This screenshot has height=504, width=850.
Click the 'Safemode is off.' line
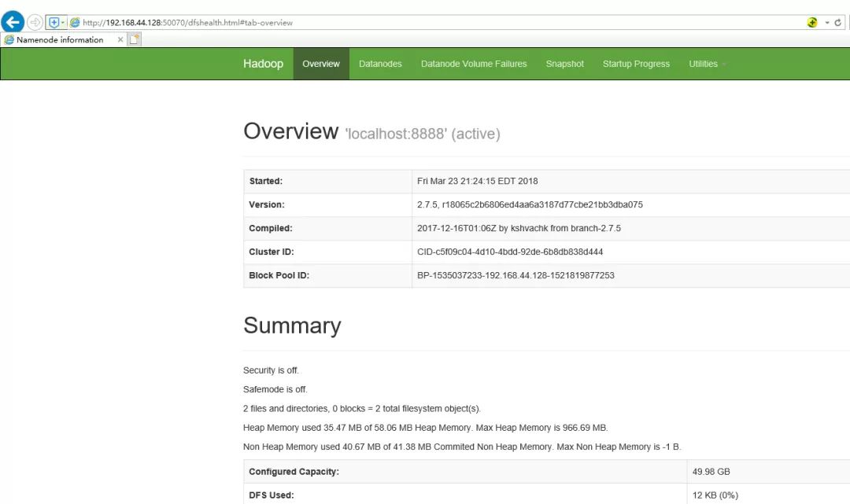coord(275,389)
